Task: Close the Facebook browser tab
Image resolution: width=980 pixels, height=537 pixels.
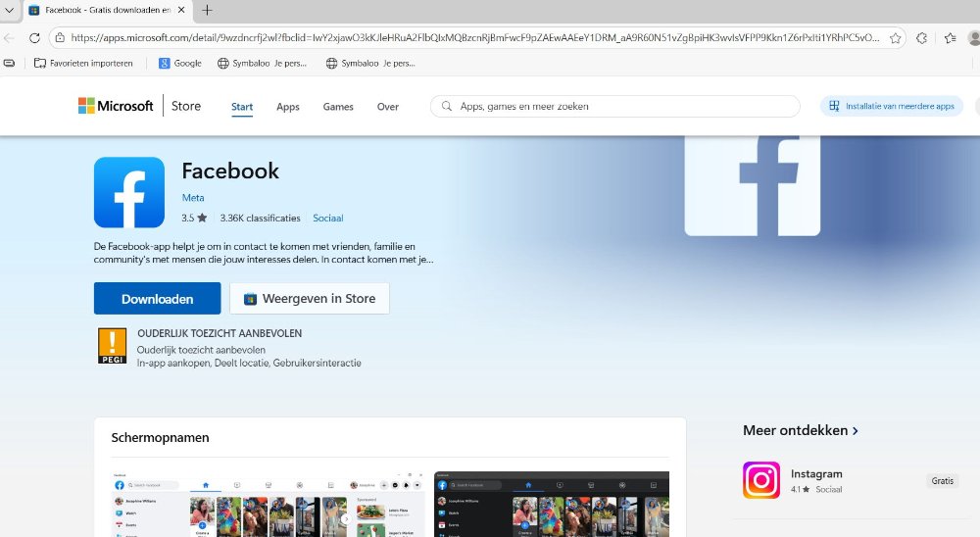Action: point(181,11)
